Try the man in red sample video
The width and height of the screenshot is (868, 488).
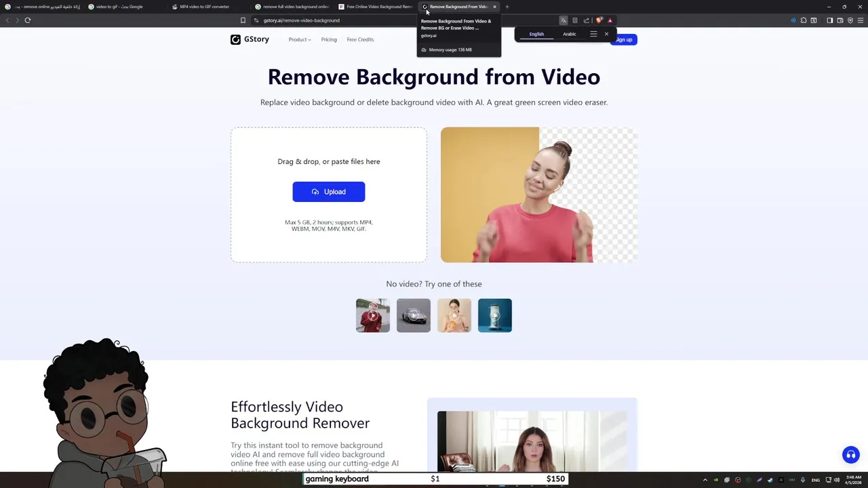coord(373,315)
